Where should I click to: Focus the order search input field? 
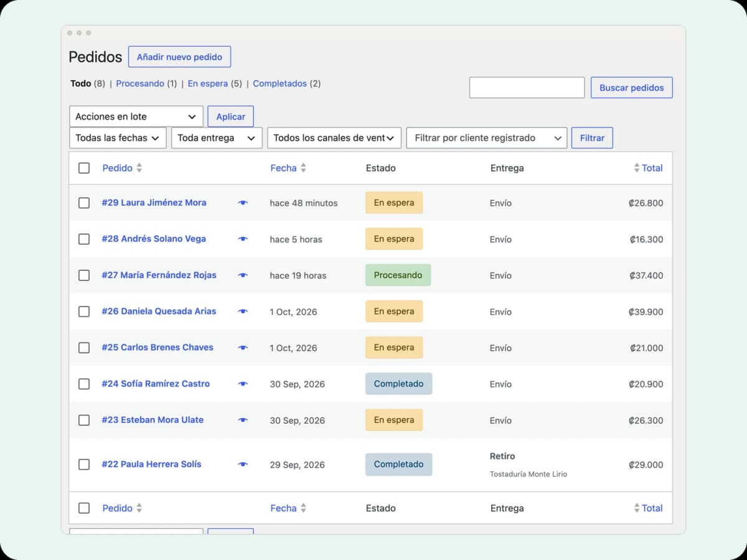tap(527, 88)
